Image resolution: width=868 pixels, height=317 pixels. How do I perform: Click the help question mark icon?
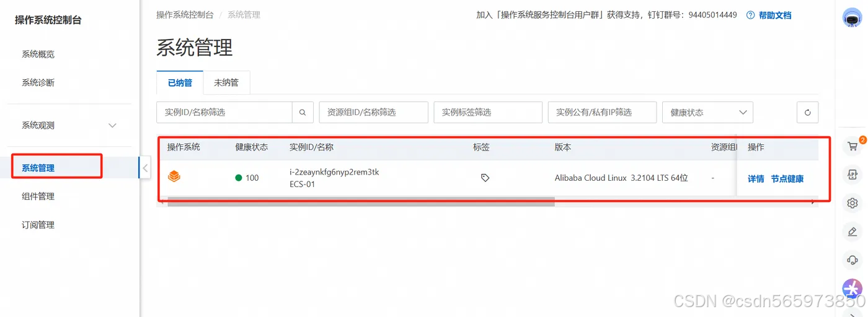[x=751, y=15]
